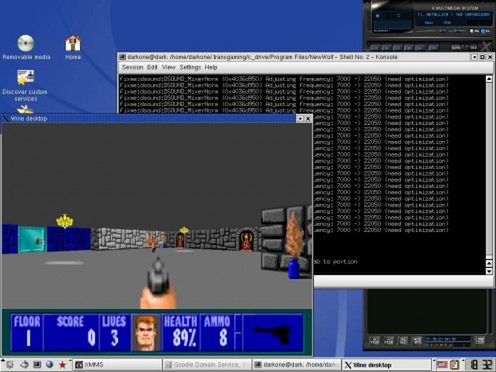This screenshot has width=496, height=372.
Task: Open the Removable media desktop icon
Action: pyautogui.click(x=26, y=47)
